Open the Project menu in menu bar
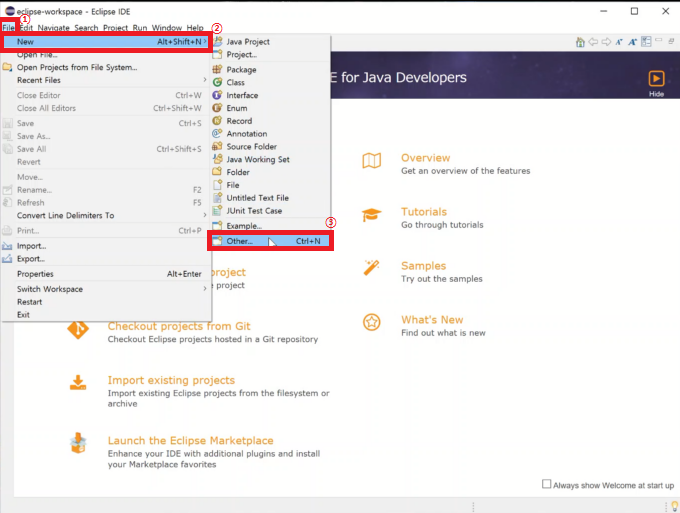 click(115, 28)
